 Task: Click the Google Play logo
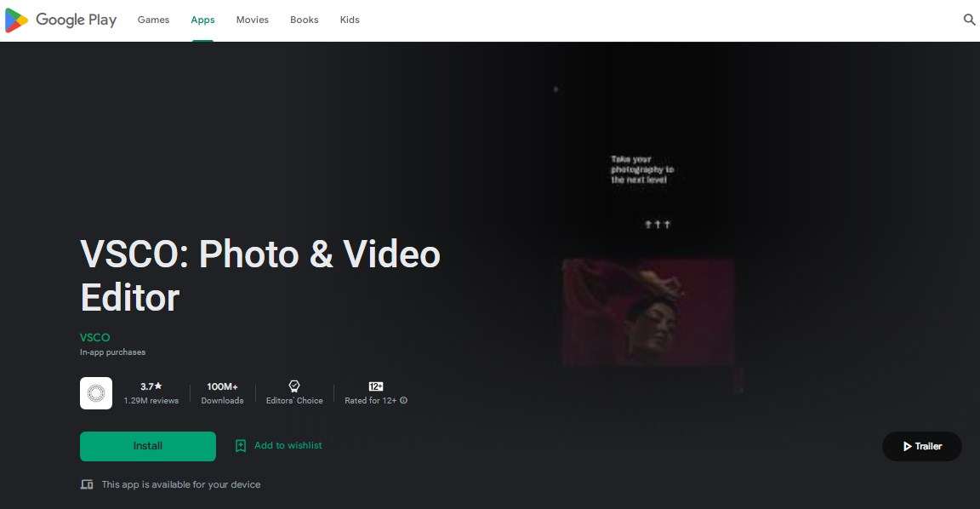coord(60,20)
